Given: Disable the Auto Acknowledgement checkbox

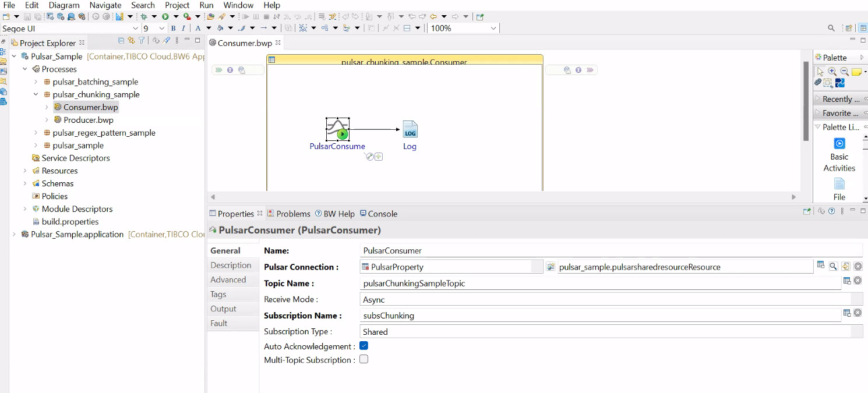Looking at the screenshot, I should pos(364,346).
